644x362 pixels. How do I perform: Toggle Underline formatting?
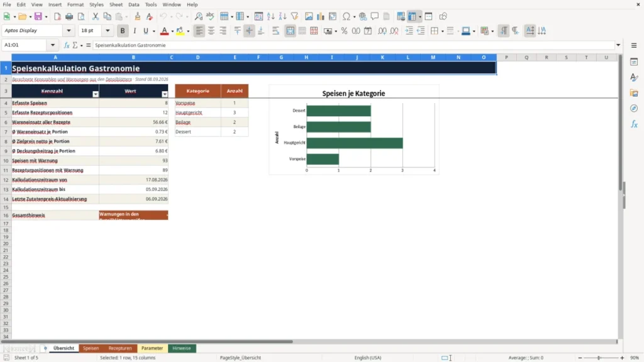145,31
